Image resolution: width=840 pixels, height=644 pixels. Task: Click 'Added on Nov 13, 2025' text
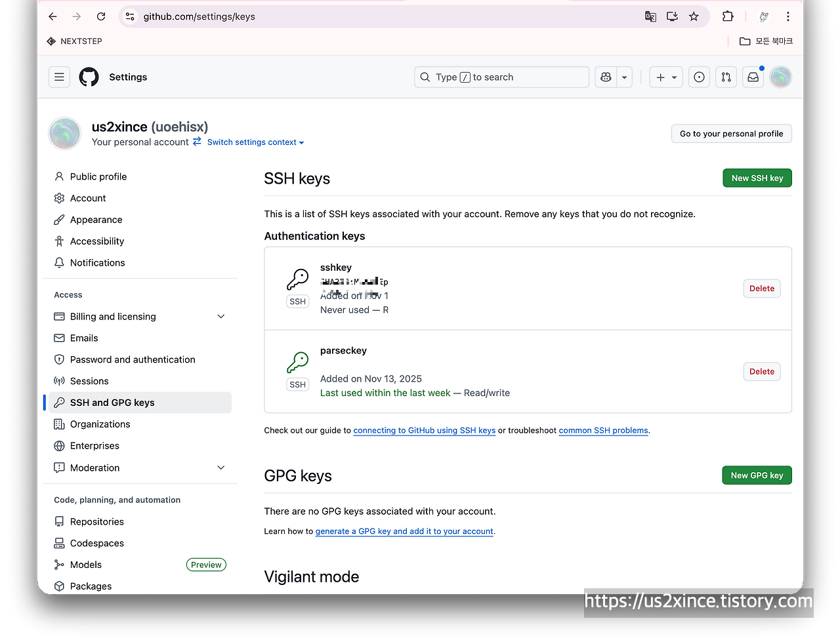pos(371,379)
